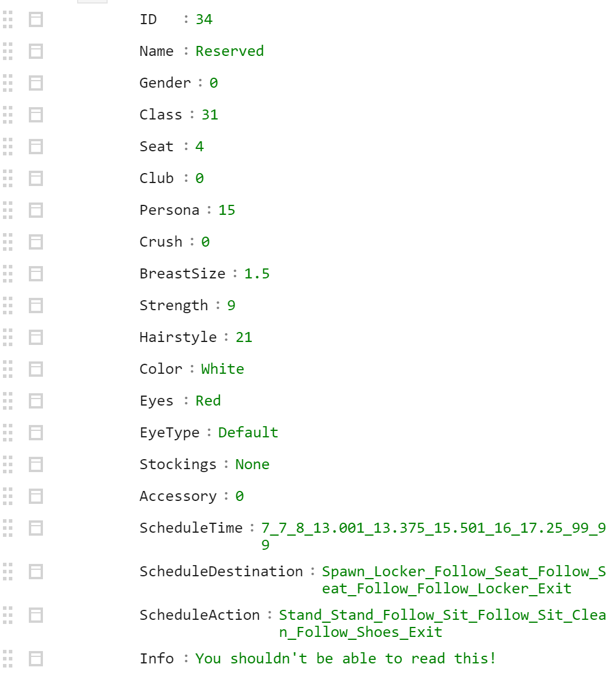Open the action menu icon for Stockings row
Screen dimensions: 616x674
point(36,464)
